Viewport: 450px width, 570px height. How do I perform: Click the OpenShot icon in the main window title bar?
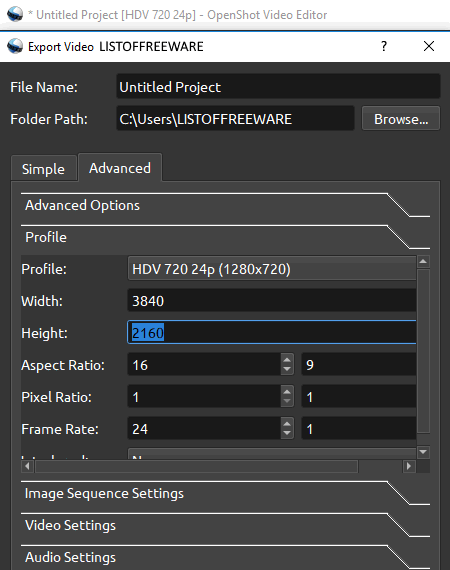(x=15, y=14)
